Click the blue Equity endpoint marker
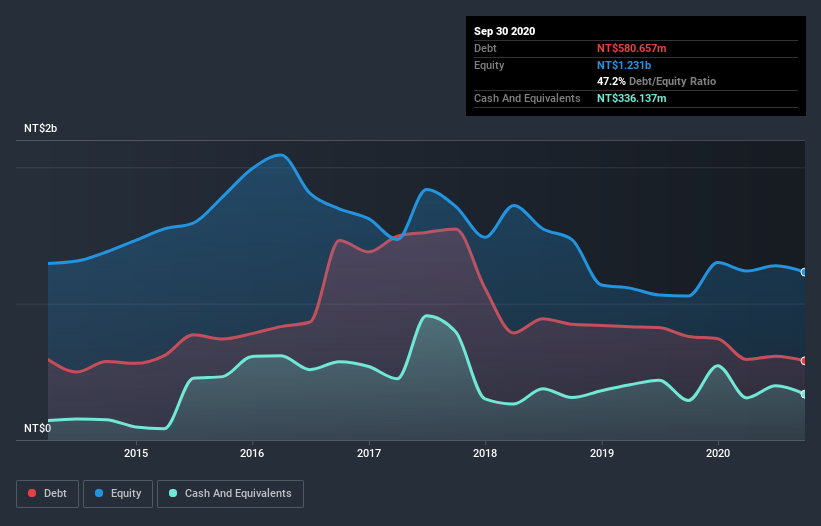 [x=804, y=272]
